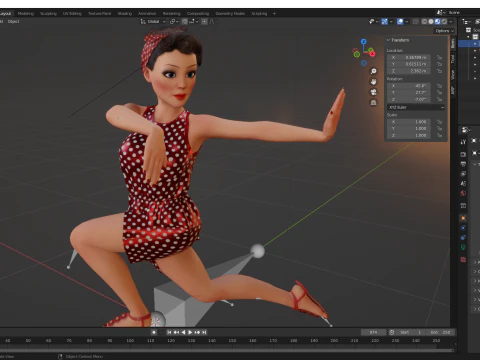The height and width of the screenshot is (360, 480).
Task: Select solid shading mode
Action: [431, 21]
